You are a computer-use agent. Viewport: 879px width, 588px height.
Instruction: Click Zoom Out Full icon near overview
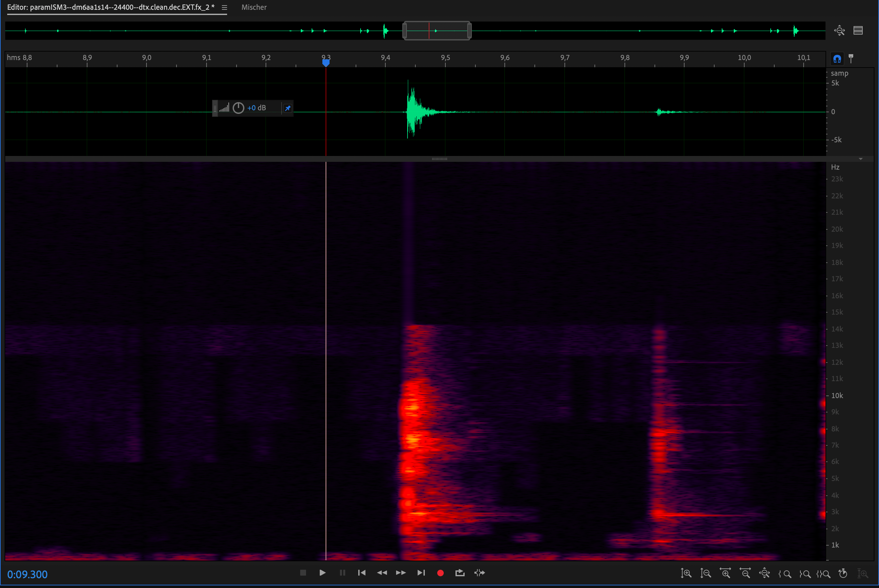(840, 30)
